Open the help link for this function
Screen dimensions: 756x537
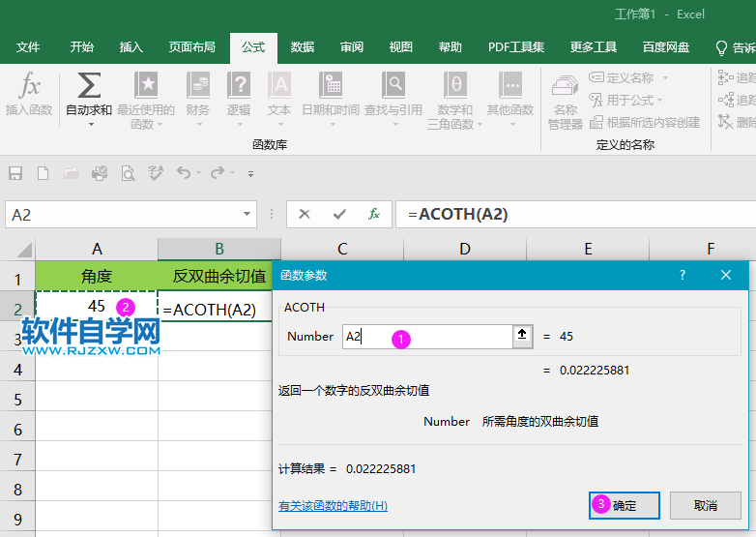(333, 506)
